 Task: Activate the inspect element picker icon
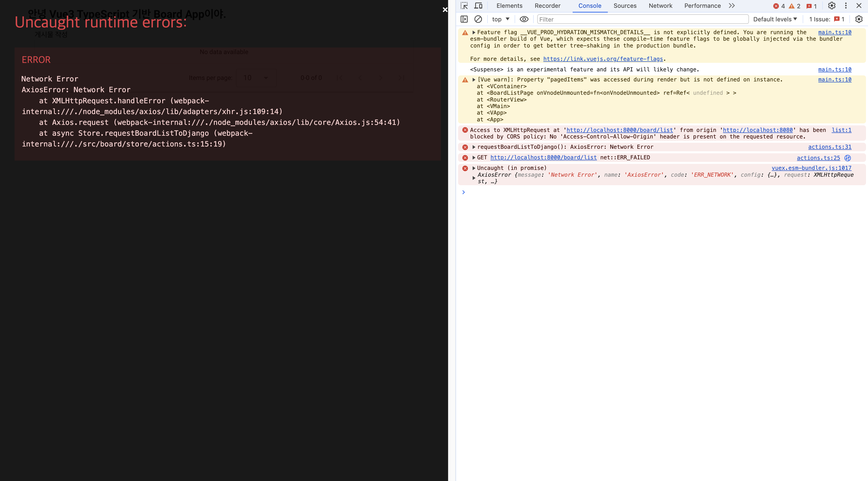464,6
